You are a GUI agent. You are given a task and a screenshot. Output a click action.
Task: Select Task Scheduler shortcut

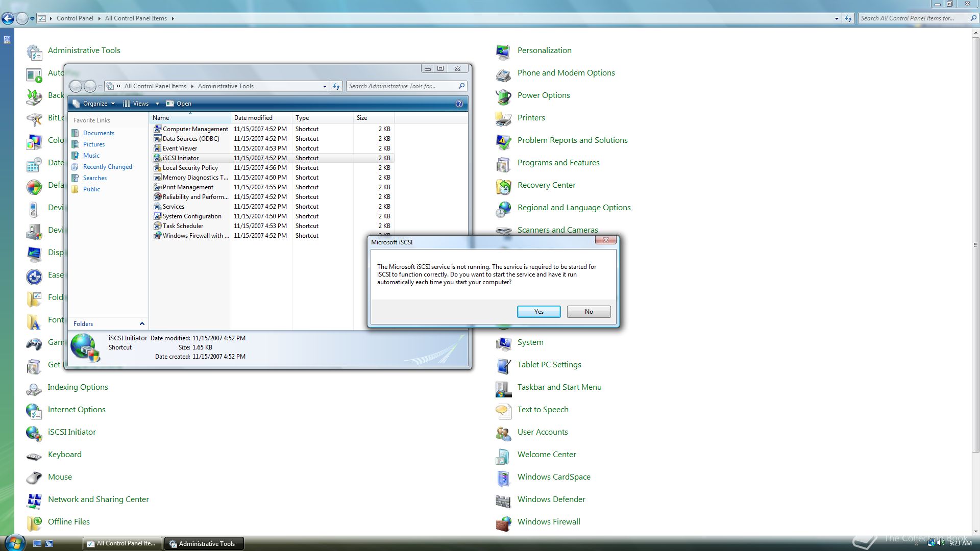pyautogui.click(x=183, y=226)
